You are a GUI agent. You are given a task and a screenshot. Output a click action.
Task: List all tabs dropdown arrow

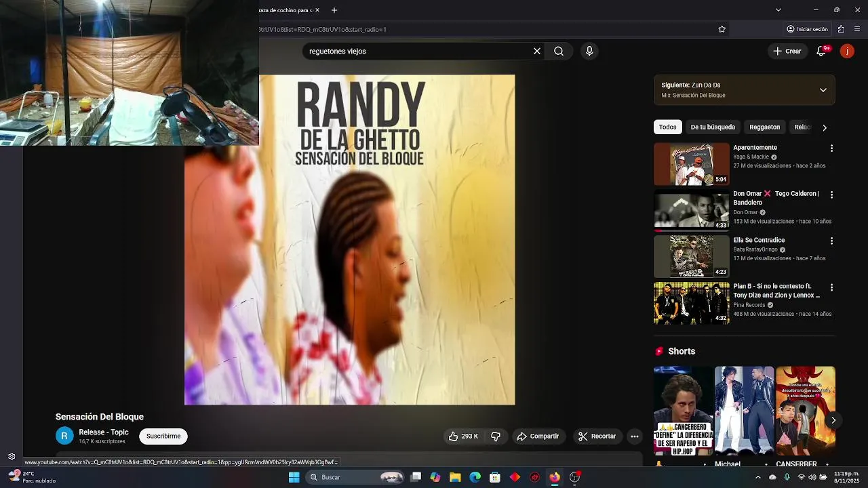click(x=778, y=10)
